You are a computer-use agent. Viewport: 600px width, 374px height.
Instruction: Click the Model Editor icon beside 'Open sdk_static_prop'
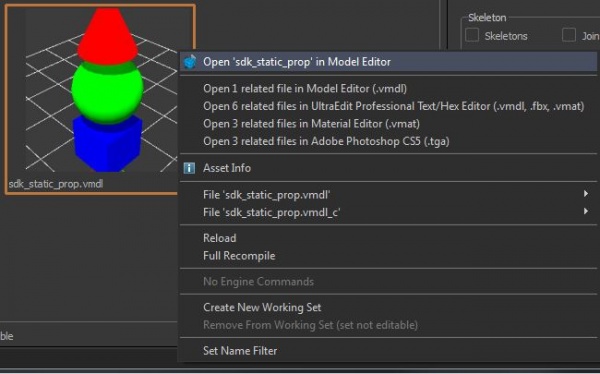click(190, 62)
